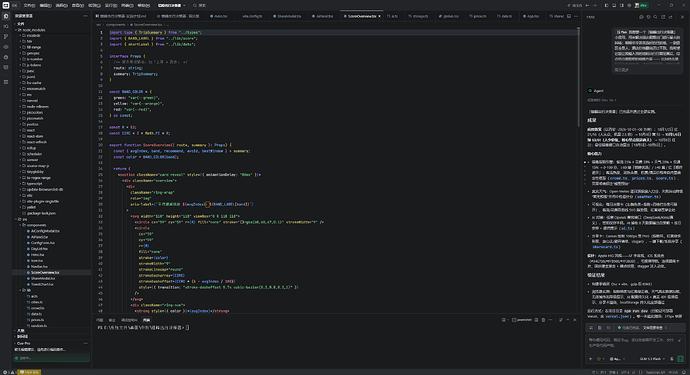
Task: Open the crowd.ts link in chat response
Action: [619, 178]
